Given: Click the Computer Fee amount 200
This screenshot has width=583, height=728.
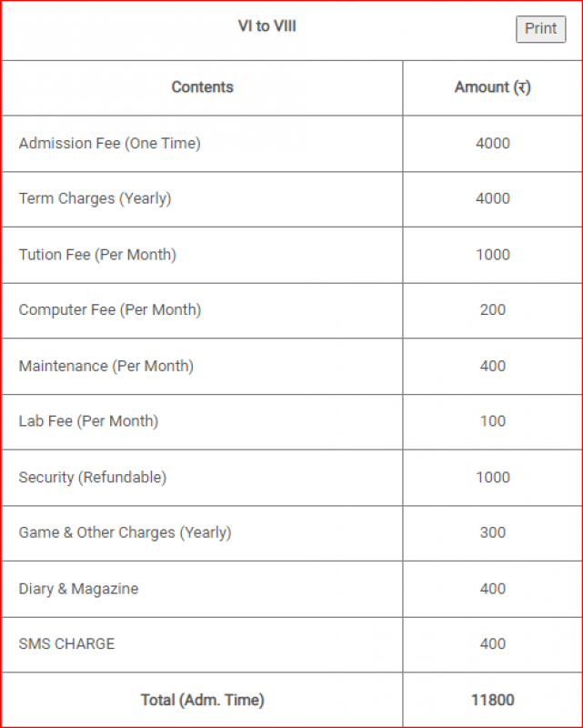Looking at the screenshot, I should [492, 310].
